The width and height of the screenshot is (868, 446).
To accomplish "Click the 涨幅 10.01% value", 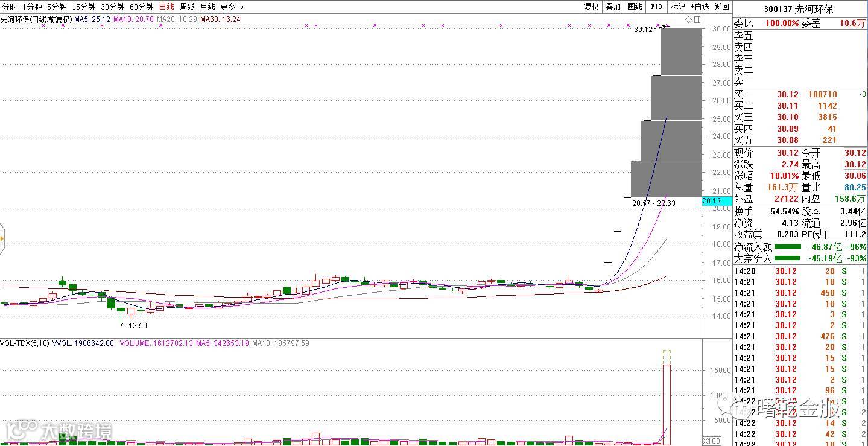I will pyautogui.click(x=784, y=176).
